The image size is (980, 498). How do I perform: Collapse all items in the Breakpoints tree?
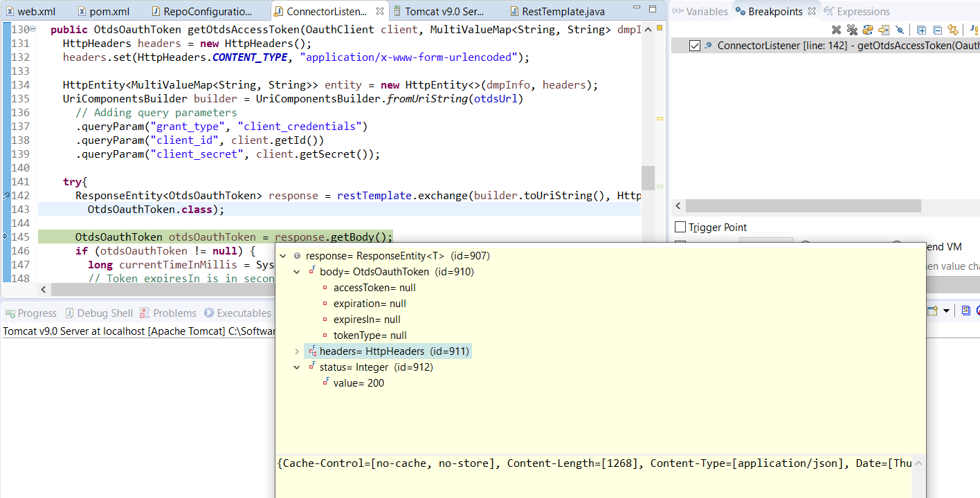[938, 29]
